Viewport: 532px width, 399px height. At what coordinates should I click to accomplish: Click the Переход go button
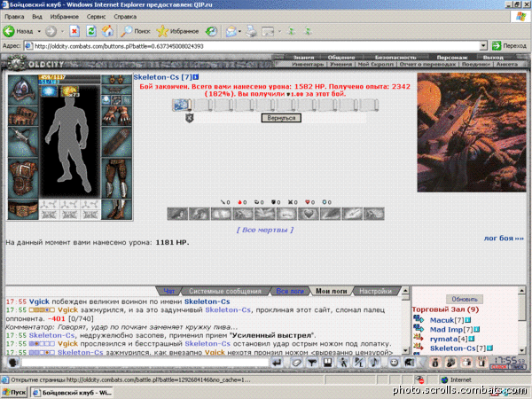coord(509,46)
